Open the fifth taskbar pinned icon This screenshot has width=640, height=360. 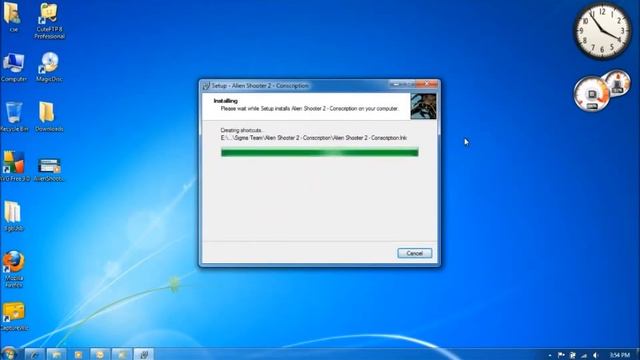122,354
